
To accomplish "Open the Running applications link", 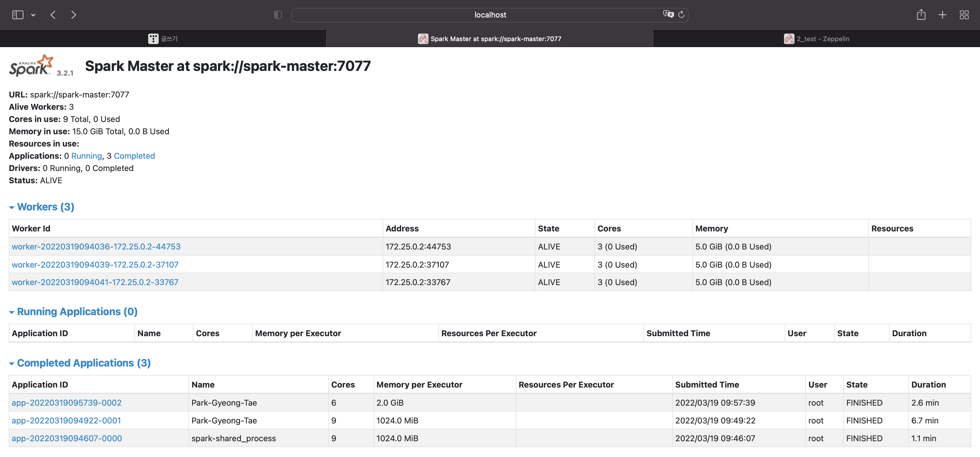I will (x=86, y=156).
